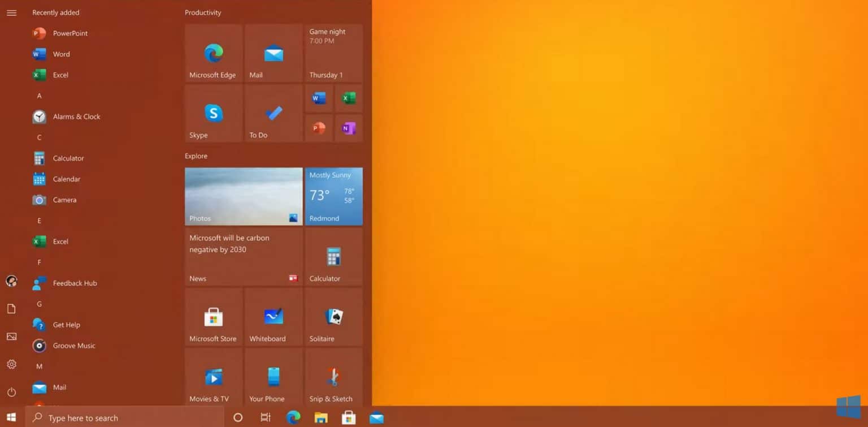Screen dimensions: 868x427
Task: Open Task View from the taskbar
Action: tap(265, 417)
